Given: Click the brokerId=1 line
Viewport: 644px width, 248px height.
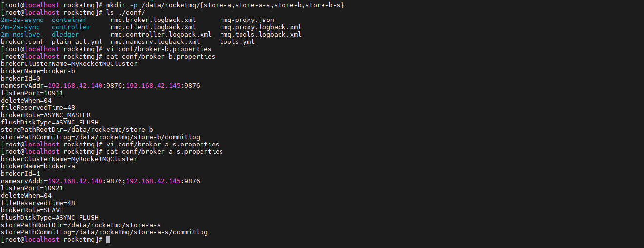Looking at the screenshot, I should (20, 174).
